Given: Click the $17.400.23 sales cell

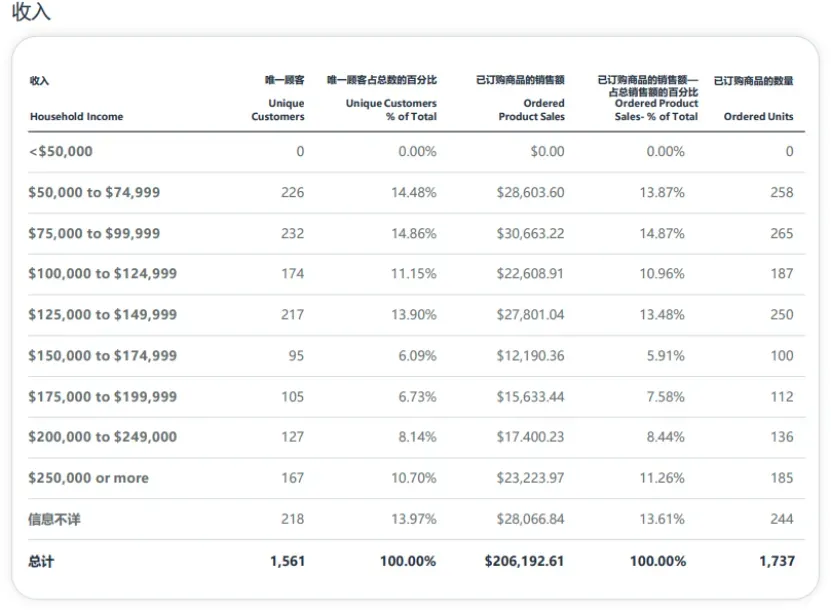Looking at the screenshot, I should click(531, 437).
